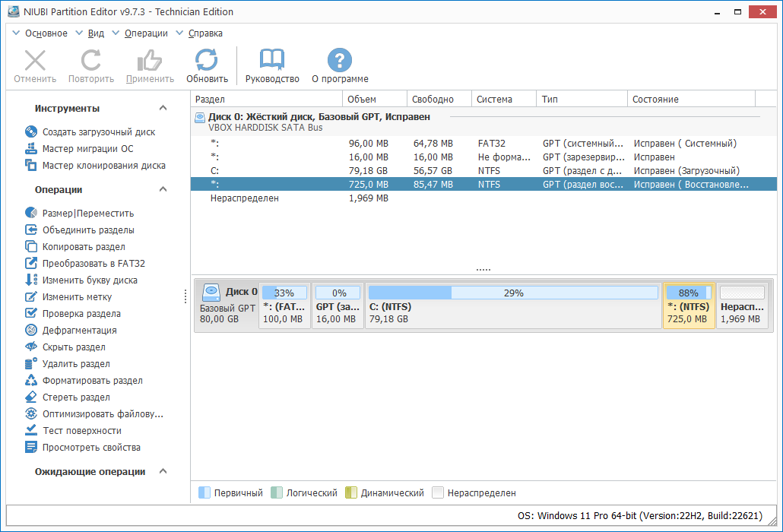783x532 pixels.
Task: Start Мастер миграции ОС wizard
Action: point(87,149)
